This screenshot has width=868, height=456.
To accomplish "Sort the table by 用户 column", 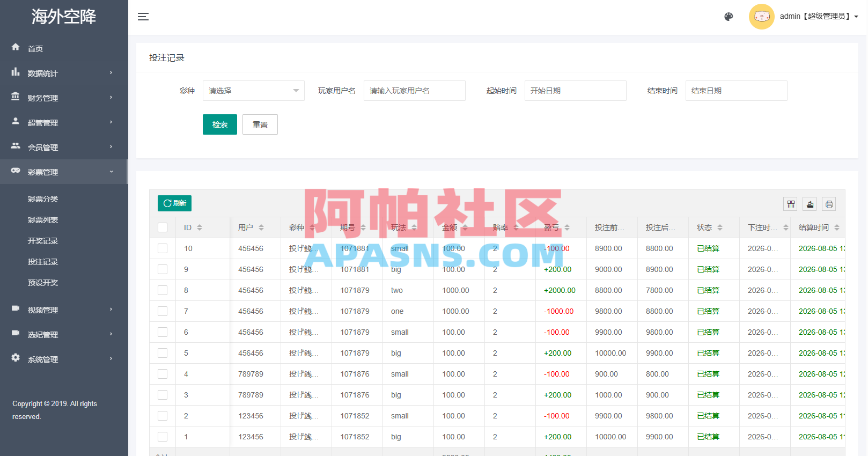I will tap(261, 227).
